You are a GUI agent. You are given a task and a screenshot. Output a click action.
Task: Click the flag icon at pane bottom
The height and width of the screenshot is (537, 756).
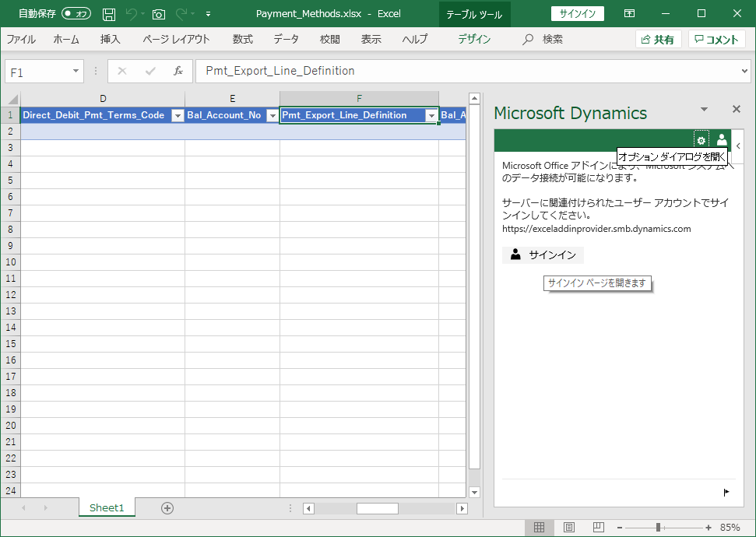tap(726, 492)
